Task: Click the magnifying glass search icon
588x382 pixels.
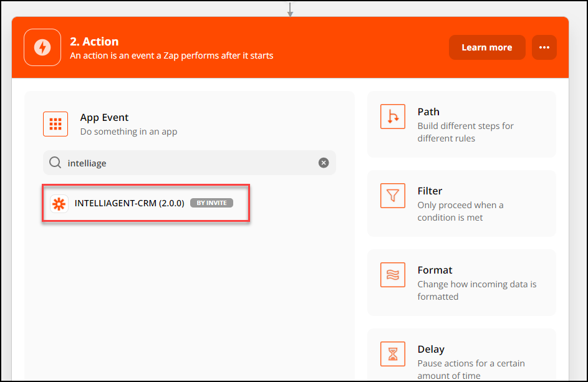Action: (55, 163)
